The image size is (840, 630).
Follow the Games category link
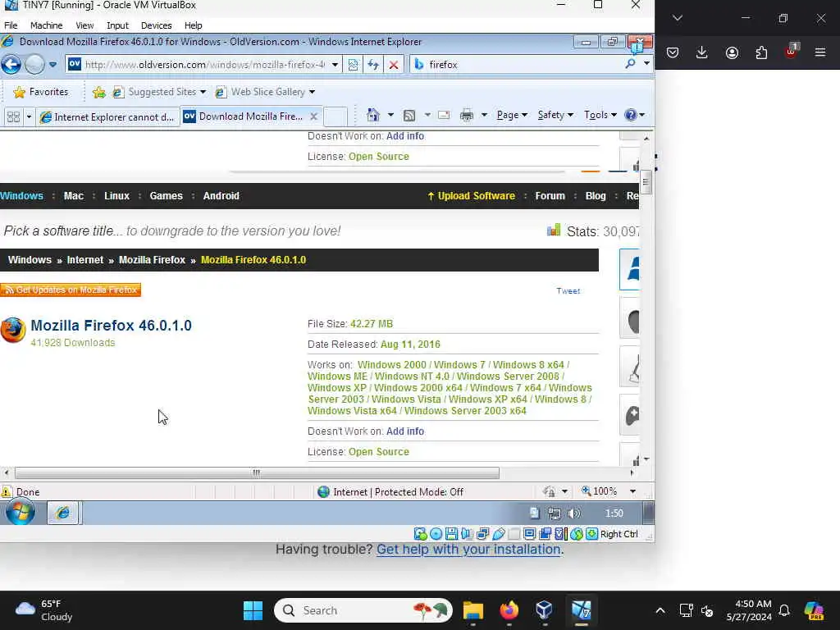(166, 196)
